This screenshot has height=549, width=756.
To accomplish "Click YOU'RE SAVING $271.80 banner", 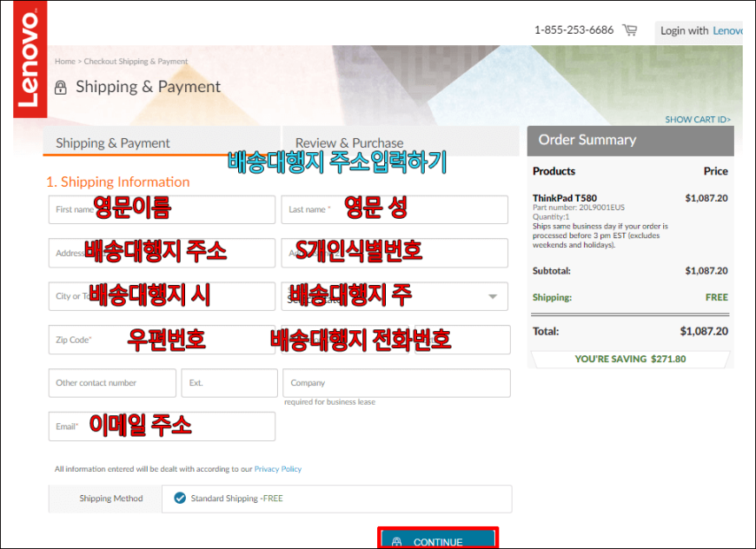I will [630, 359].
